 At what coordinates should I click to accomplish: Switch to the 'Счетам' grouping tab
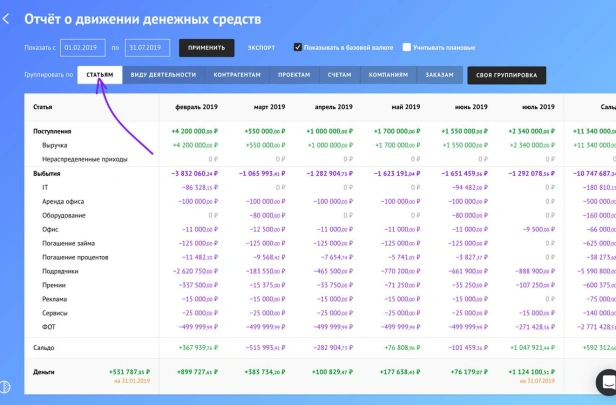[339, 75]
